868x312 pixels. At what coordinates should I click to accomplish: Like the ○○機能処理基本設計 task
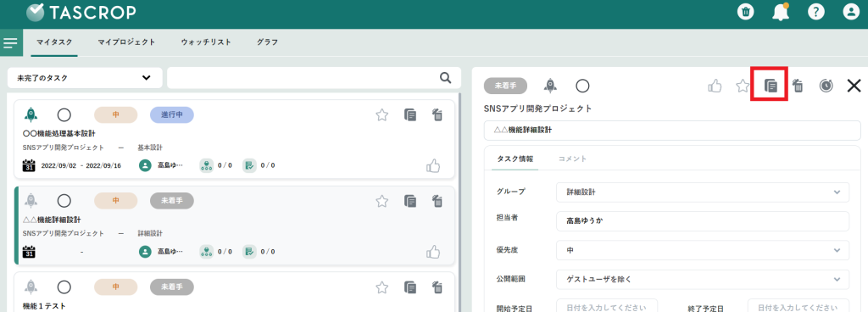click(433, 165)
